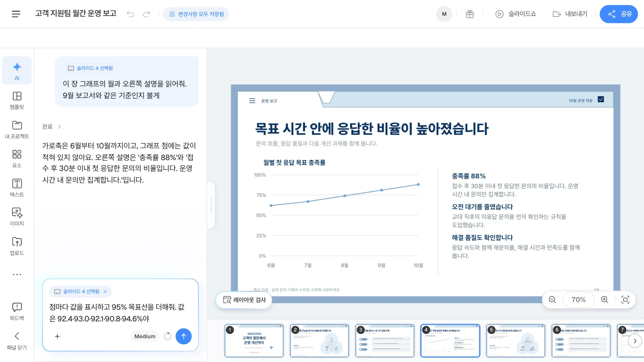Zoom in the slide canvas

(x=605, y=300)
